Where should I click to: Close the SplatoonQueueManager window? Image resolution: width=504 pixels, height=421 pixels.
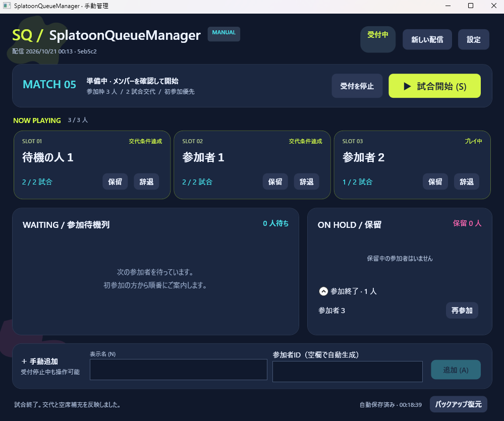494,6
